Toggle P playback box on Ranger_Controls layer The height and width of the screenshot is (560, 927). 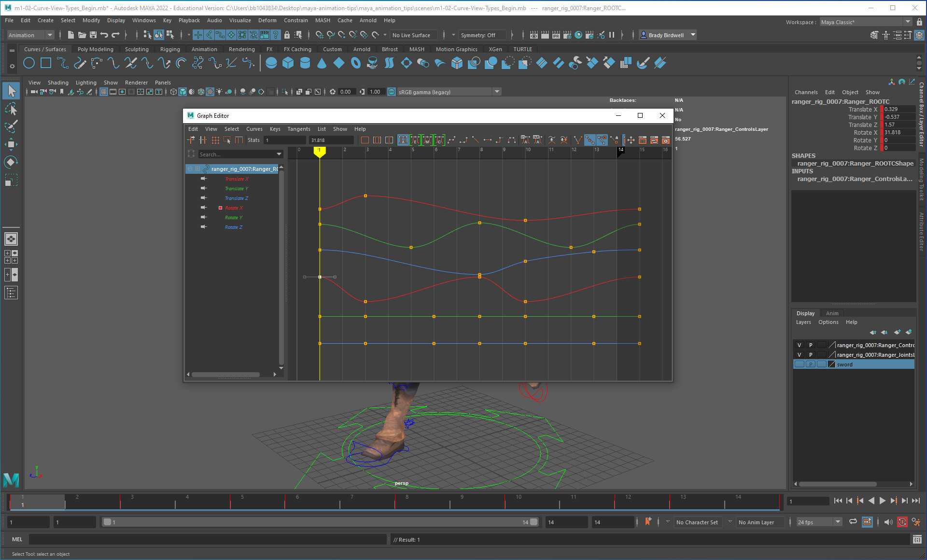click(811, 345)
